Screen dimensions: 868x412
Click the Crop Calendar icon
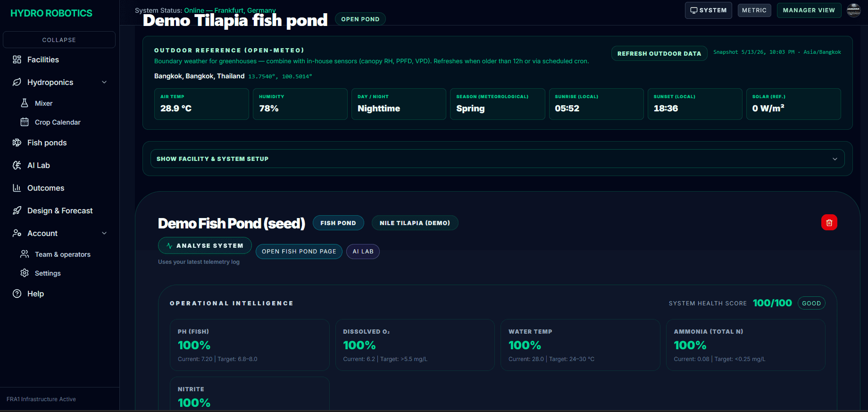[25, 122]
